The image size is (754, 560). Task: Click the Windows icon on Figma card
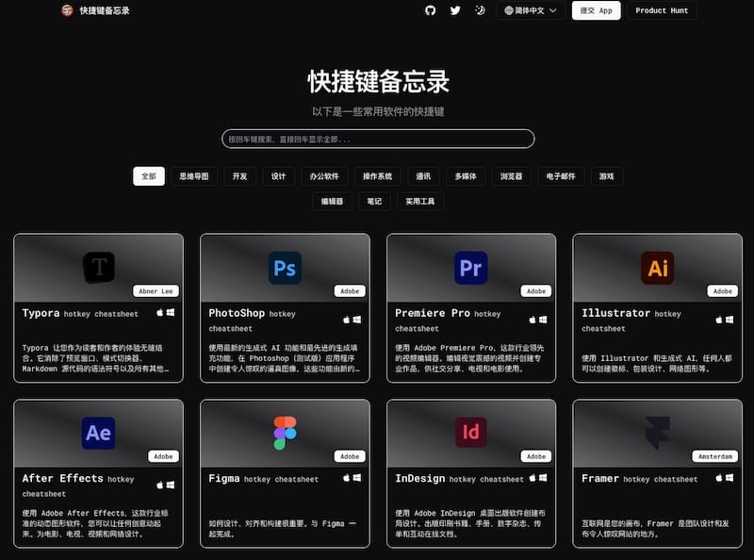point(357,478)
